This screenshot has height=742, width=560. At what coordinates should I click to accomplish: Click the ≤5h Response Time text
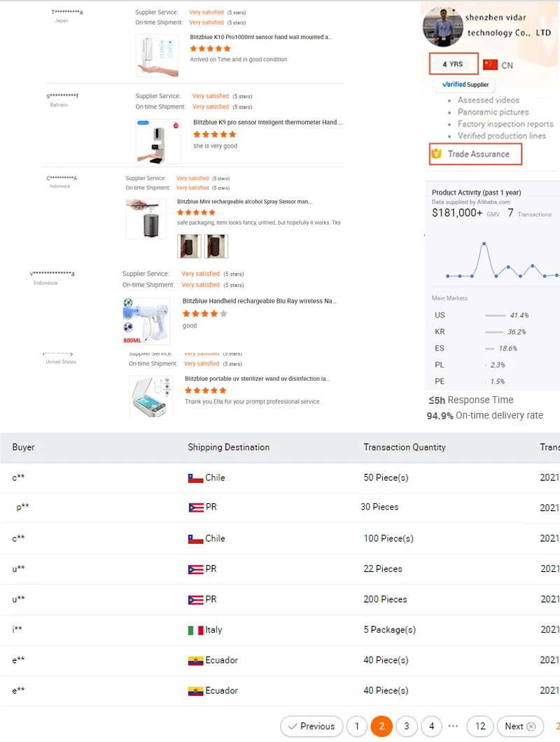(x=470, y=400)
